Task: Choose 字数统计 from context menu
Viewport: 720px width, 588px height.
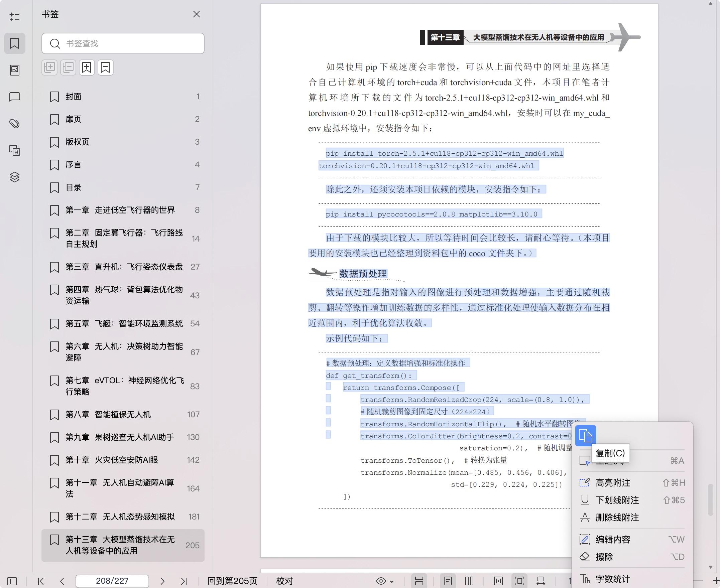Action: pos(632,579)
